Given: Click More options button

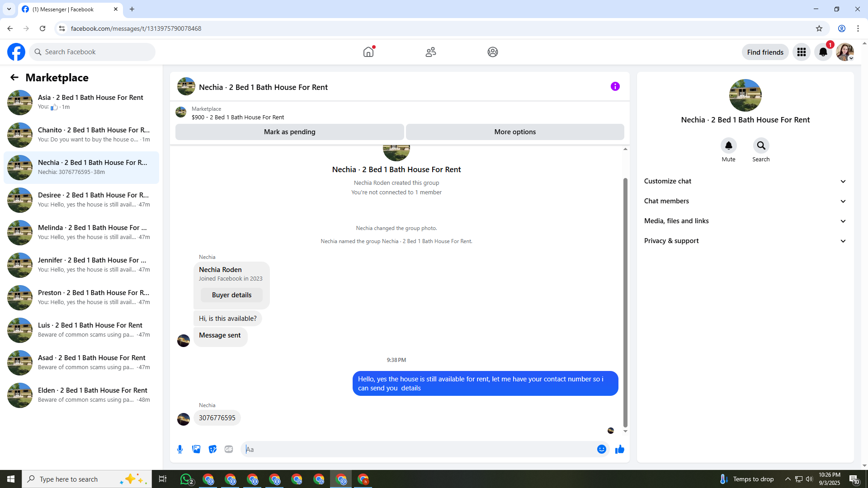Looking at the screenshot, I should click(x=515, y=132).
